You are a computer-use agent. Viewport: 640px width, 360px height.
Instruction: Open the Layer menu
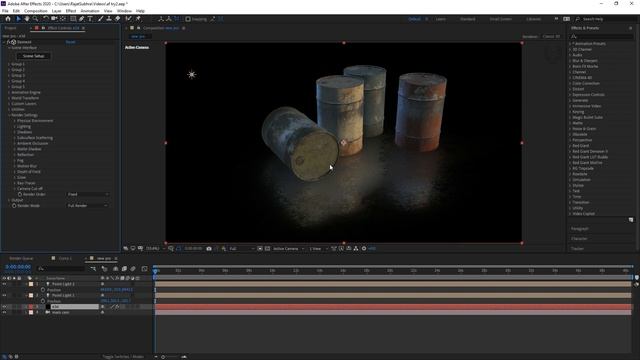tap(57, 11)
